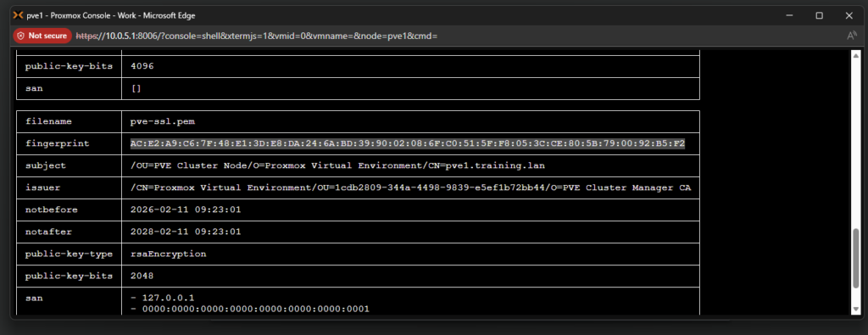Screen dimensions: 868x335
Task: Click the empty san value []
Action: [x=136, y=88]
